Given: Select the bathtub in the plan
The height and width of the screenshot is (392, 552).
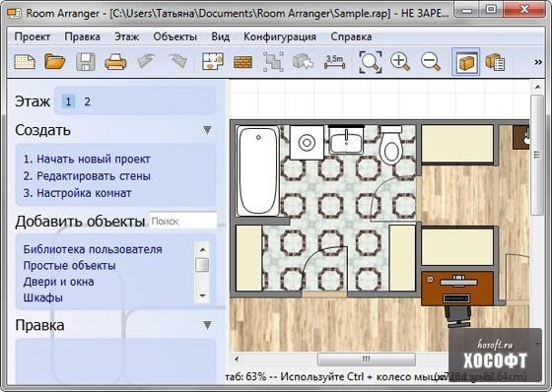Looking at the screenshot, I should pyautogui.click(x=258, y=170).
